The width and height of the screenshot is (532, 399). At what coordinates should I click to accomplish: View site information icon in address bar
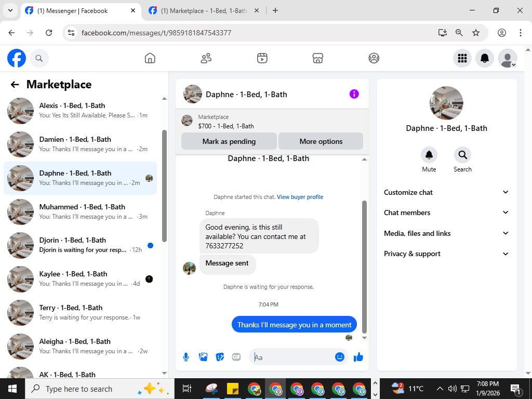click(71, 33)
